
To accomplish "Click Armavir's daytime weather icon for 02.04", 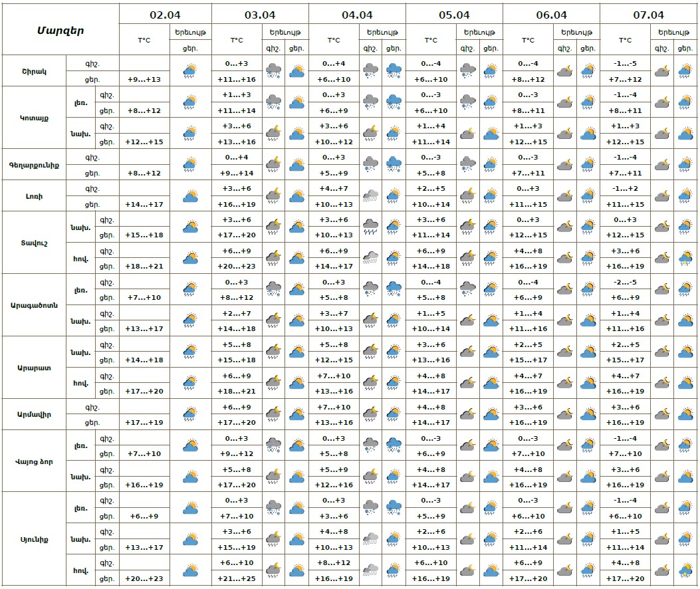I will click(190, 414).
